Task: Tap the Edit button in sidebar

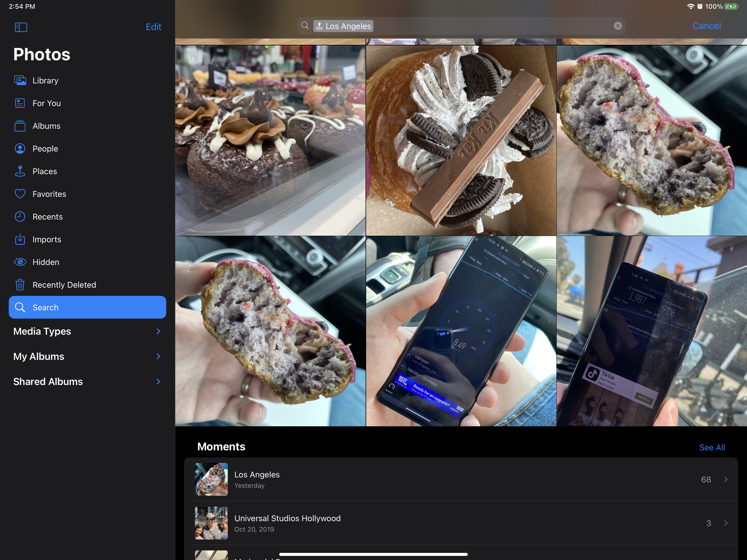Action: click(153, 27)
